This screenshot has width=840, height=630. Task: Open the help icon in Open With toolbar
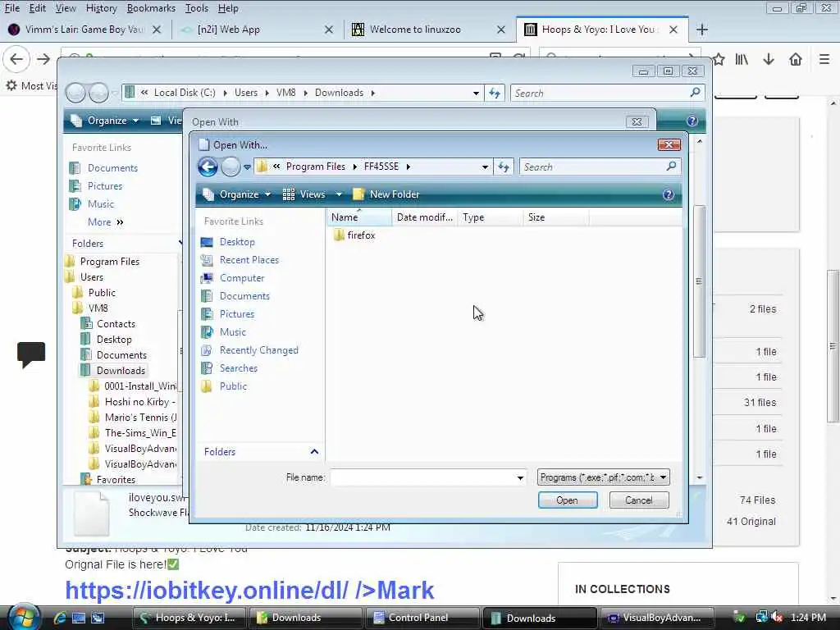(x=668, y=194)
